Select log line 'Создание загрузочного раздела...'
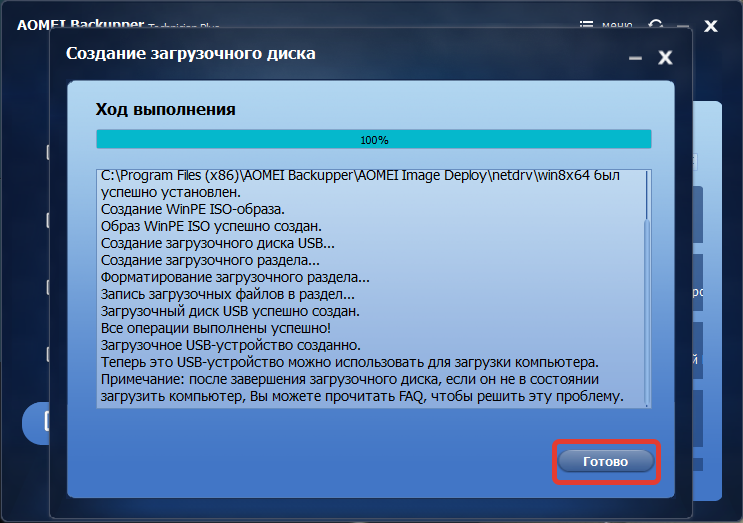The width and height of the screenshot is (743, 523). coord(210,261)
